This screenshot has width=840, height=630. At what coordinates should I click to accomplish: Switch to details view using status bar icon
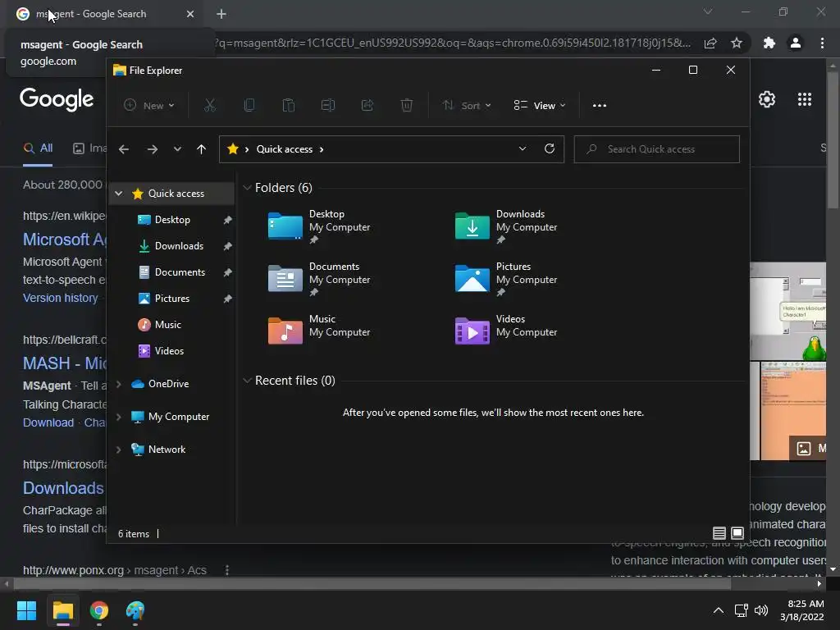pyautogui.click(x=719, y=533)
